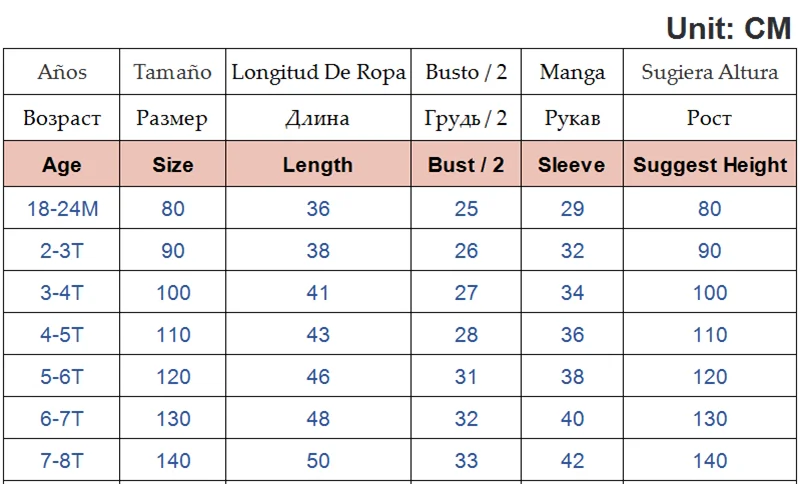Click the 18-24M age row label
Viewport: 800px width, 484px height.
click(62, 209)
